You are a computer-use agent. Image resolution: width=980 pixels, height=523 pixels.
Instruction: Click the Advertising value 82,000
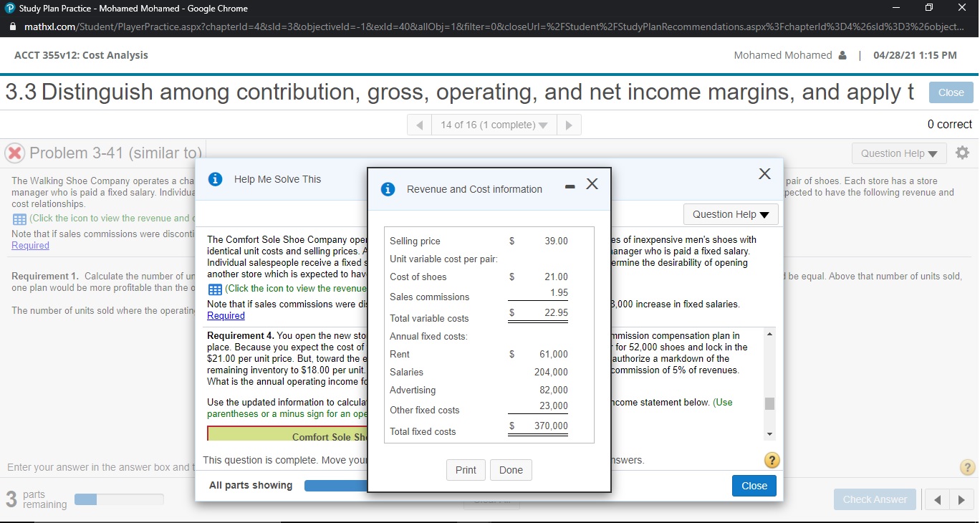tap(554, 390)
